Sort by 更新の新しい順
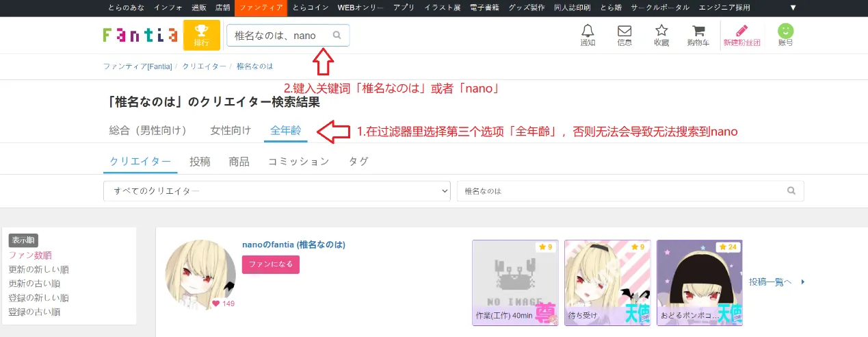 coord(38,270)
